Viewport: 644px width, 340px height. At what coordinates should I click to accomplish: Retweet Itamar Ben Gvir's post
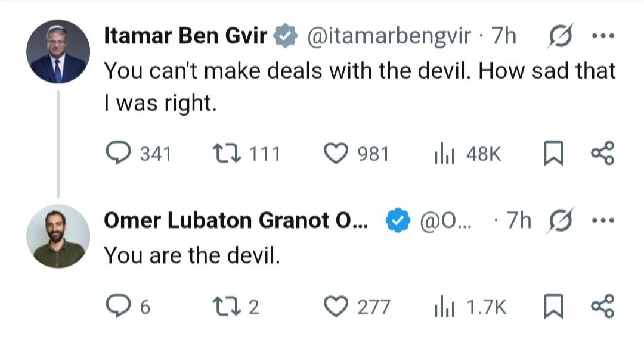tap(226, 154)
